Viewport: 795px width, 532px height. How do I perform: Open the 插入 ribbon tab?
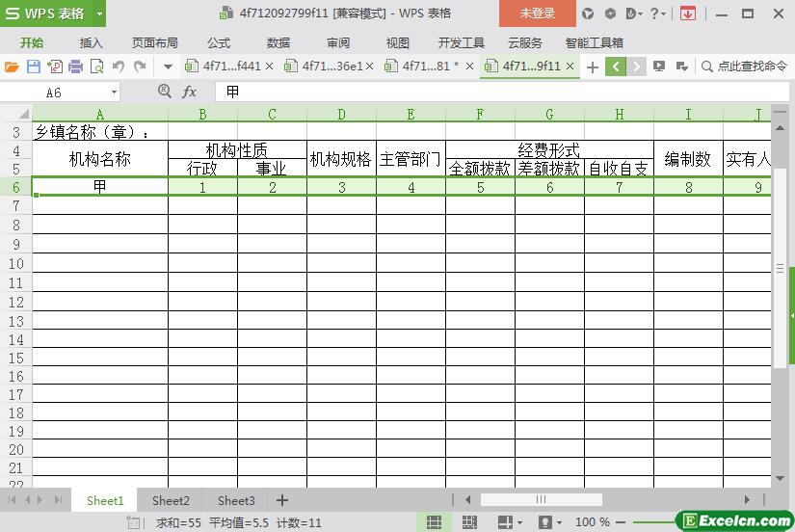[x=92, y=43]
